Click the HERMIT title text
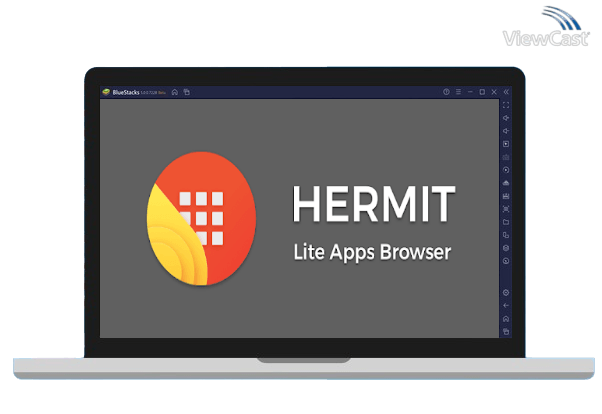Screen dimensions: 602x414 374,204
